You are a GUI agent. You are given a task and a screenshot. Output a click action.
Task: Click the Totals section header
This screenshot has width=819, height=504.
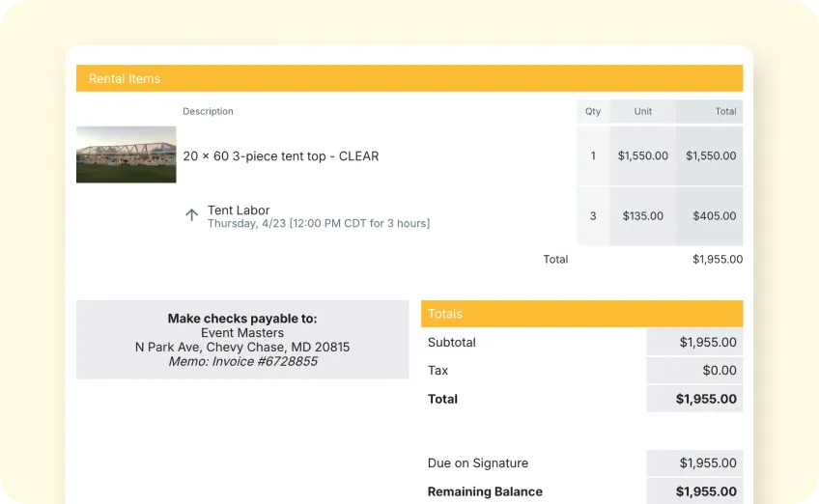445,314
